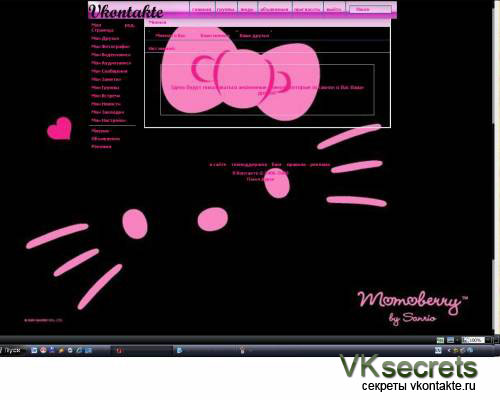Open the пригласить header tab
Image resolution: width=500 pixels, height=400 pixels.
pyautogui.click(x=307, y=10)
